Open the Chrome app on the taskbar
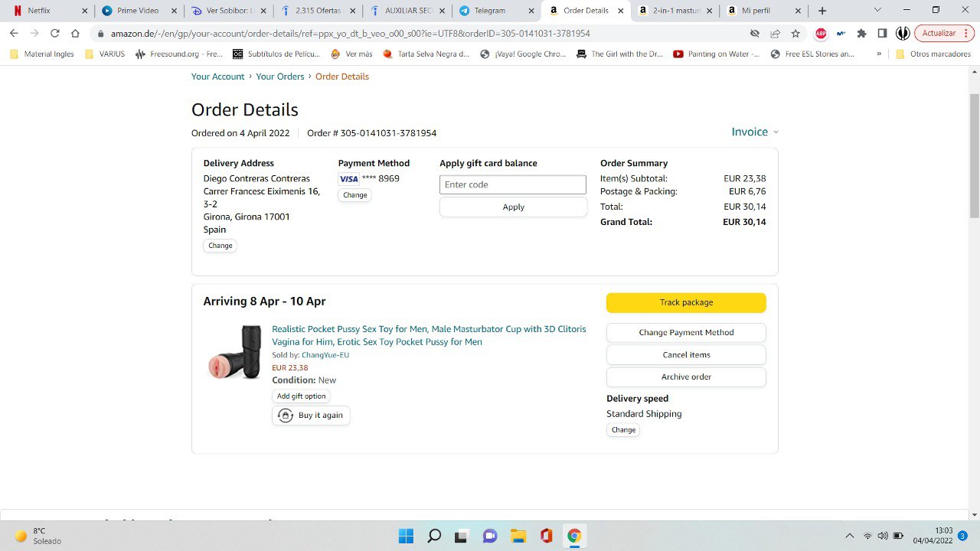Screen dimensions: 980x551 [574, 536]
